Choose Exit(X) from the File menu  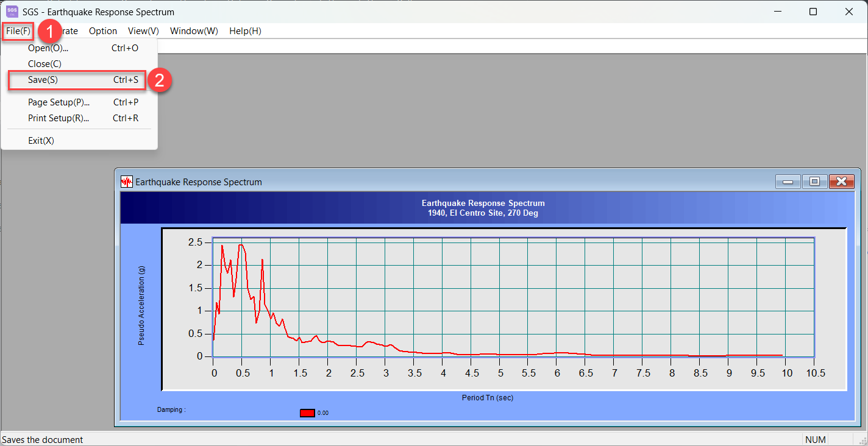coord(79,140)
